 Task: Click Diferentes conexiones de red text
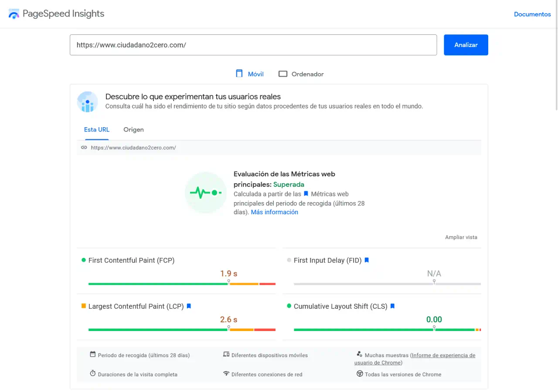tap(267, 375)
